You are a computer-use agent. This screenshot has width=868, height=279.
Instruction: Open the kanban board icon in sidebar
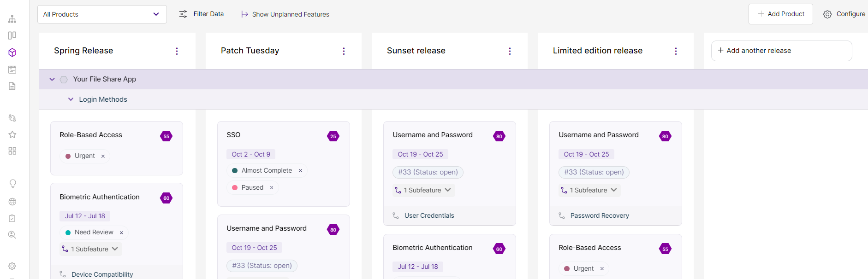tap(12, 35)
